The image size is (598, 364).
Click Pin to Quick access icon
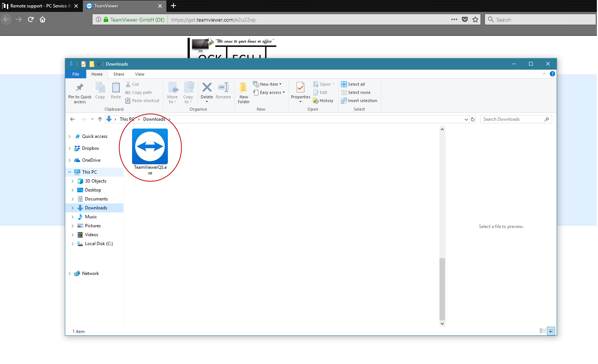tap(80, 88)
